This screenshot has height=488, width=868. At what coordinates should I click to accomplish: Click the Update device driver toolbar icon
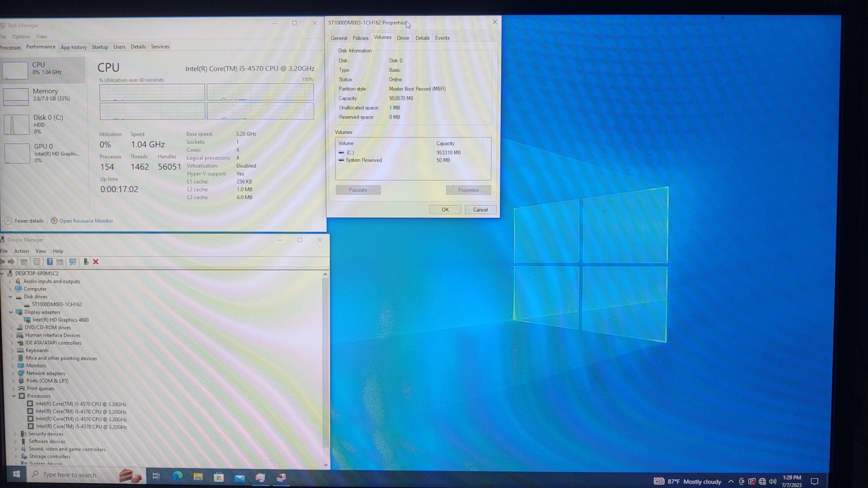click(x=86, y=262)
